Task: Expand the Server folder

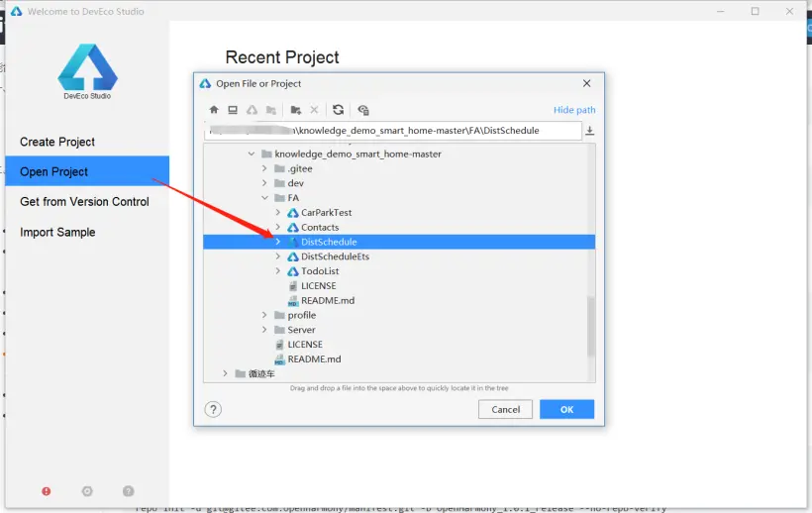Action: (264, 330)
